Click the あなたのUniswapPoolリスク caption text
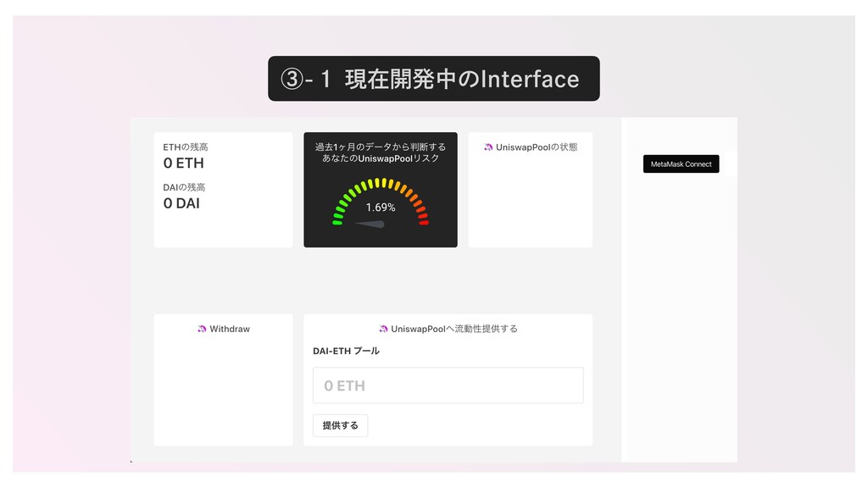The image size is (868, 488). pos(381,158)
